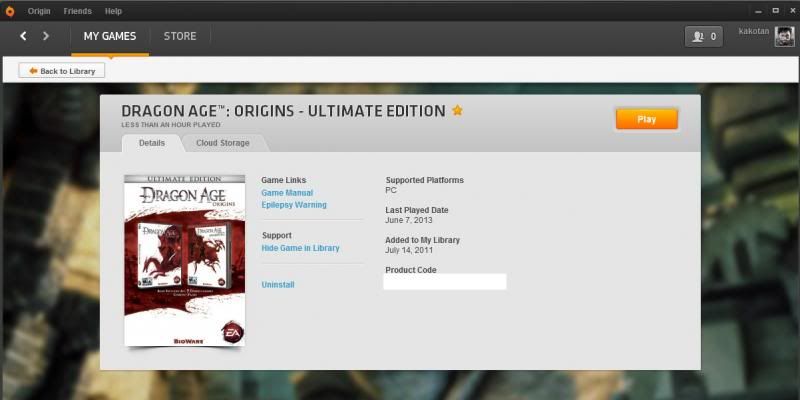The height and width of the screenshot is (400, 800).
Task: Go back with the left arrow
Action: pos(24,36)
